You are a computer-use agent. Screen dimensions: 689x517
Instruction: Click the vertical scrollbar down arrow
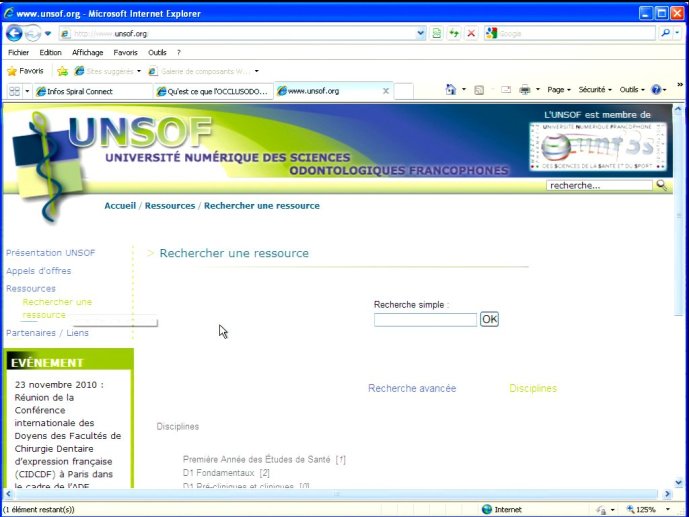(x=678, y=482)
